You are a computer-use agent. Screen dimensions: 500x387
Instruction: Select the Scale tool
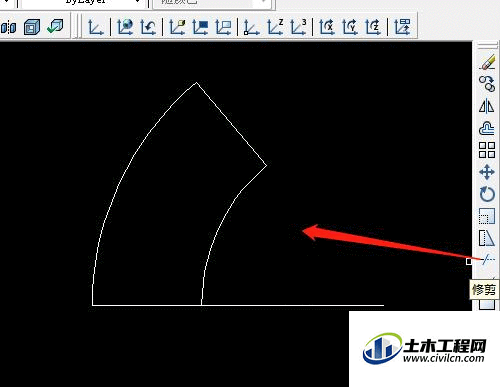click(x=487, y=216)
